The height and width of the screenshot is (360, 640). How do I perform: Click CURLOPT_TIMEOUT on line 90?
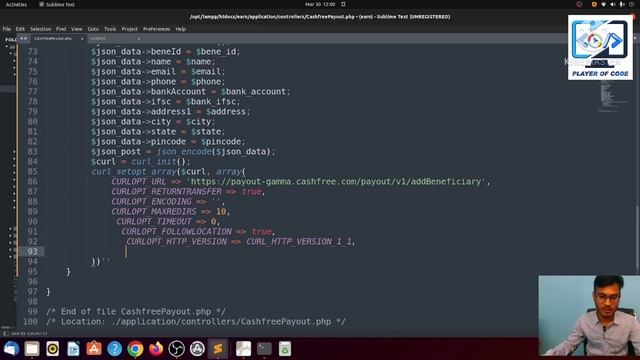(x=154, y=222)
